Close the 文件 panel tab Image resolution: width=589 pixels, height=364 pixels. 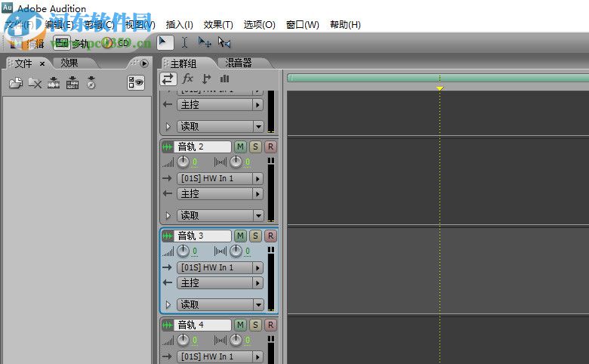(x=42, y=63)
